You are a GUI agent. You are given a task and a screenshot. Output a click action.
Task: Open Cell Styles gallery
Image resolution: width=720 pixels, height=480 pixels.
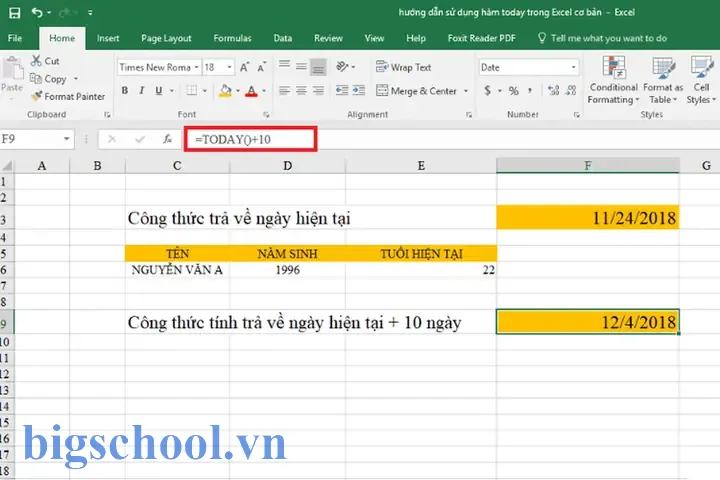[x=701, y=80]
